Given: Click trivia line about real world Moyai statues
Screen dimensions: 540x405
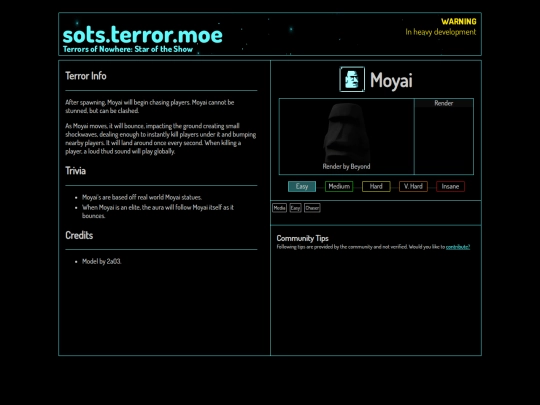Looking at the screenshot, I should [142, 197].
